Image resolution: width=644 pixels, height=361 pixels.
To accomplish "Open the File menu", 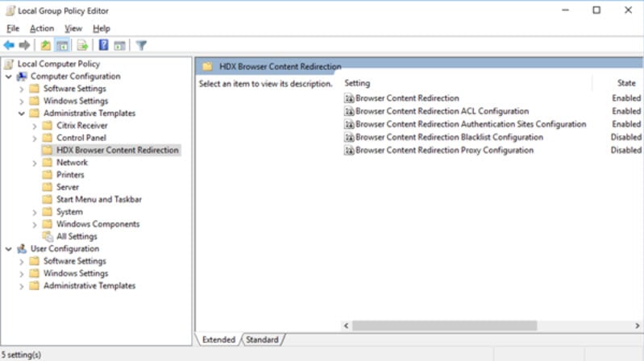I will [13, 28].
